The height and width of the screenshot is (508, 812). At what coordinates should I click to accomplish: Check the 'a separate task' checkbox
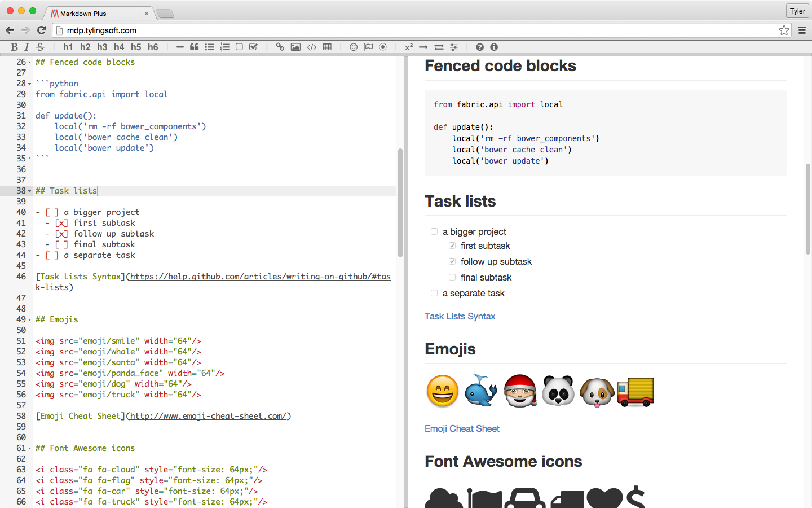coord(434,293)
